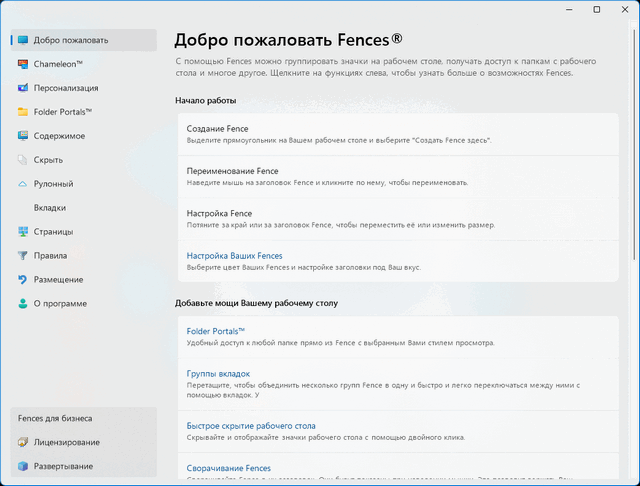The width and height of the screenshot is (640, 486).
Task: Follow the Настройка Ваших Fences link
Action: pyautogui.click(x=234, y=256)
